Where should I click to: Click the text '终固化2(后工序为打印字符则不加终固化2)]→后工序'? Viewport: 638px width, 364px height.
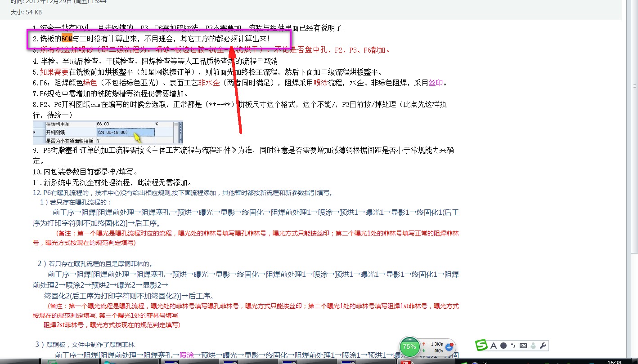[x=129, y=296]
